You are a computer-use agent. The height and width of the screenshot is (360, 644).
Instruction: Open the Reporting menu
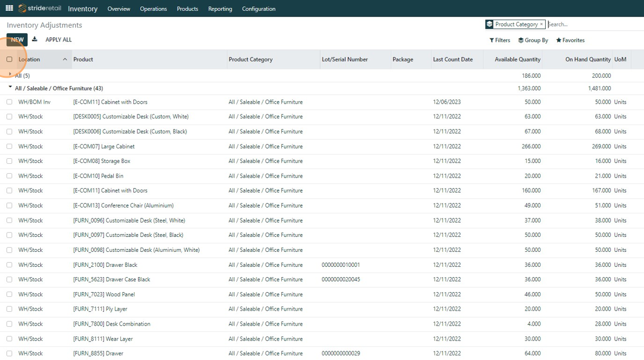point(220,9)
